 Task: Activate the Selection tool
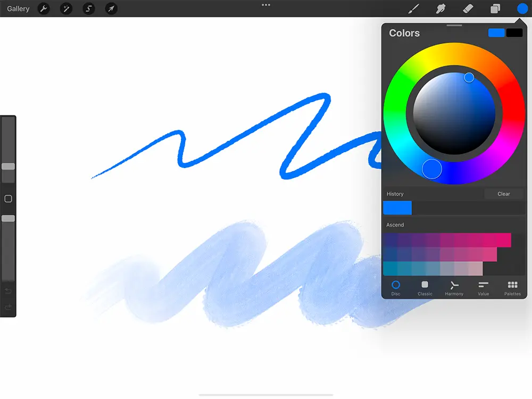(x=89, y=9)
